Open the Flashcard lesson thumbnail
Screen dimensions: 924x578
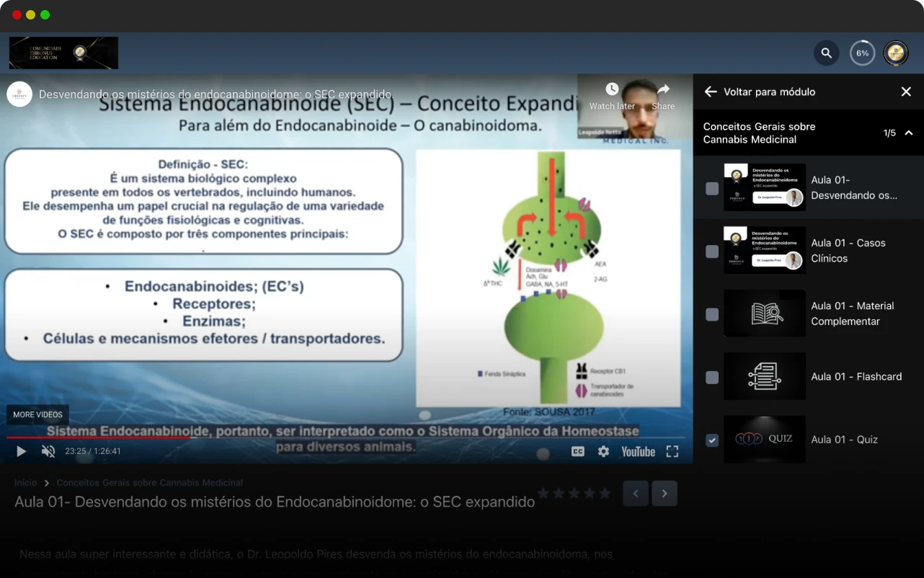pos(765,376)
